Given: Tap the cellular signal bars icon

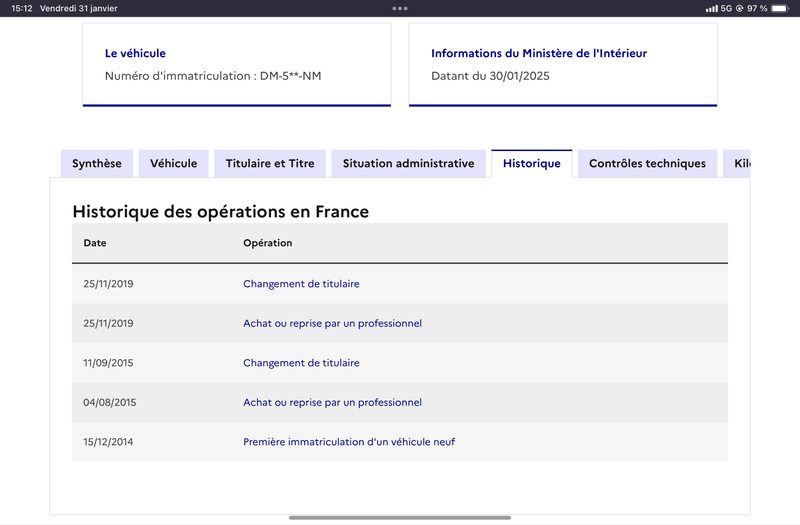Looking at the screenshot, I should 712,9.
